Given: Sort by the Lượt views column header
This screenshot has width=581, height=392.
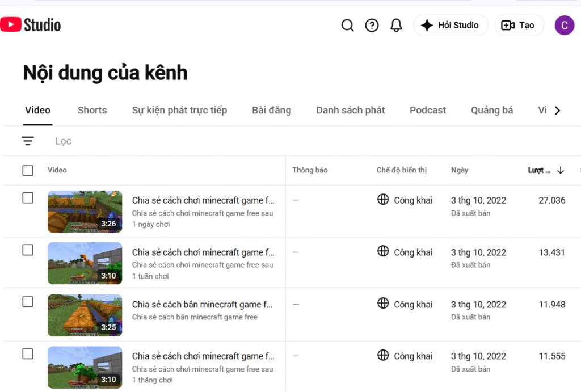Looking at the screenshot, I should pos(539,170).
